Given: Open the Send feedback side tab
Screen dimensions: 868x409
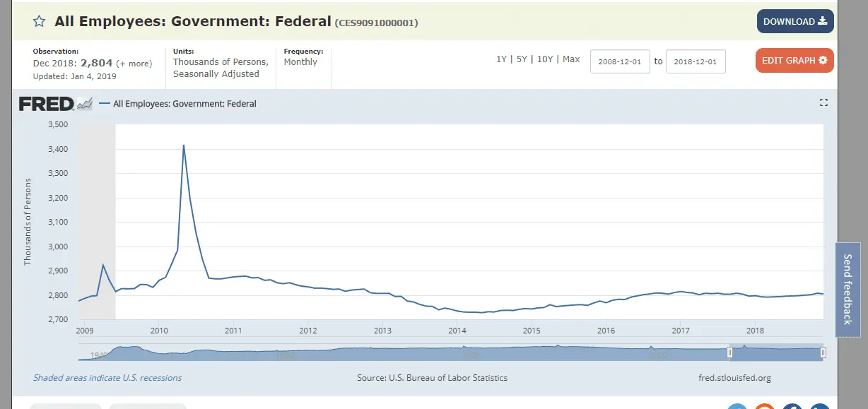Looking at the screenshot, I should click(x=848, y=285).
